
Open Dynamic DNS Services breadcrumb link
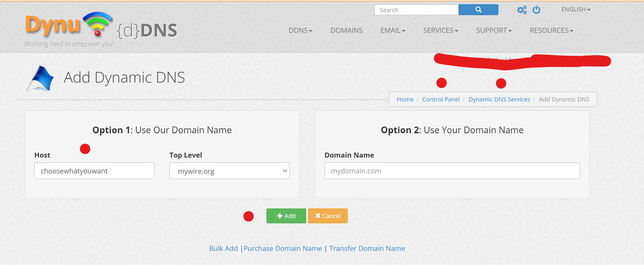coord(499,99)
